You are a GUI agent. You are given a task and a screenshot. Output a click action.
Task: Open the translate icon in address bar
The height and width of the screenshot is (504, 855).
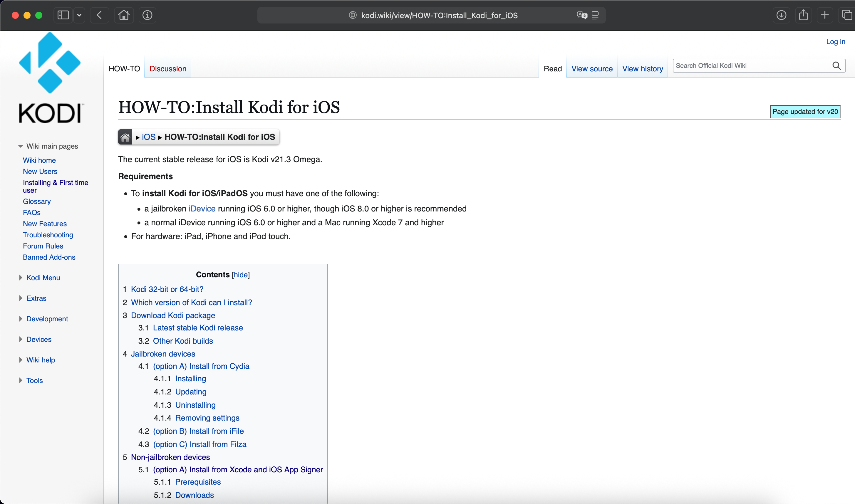(582, 15)
